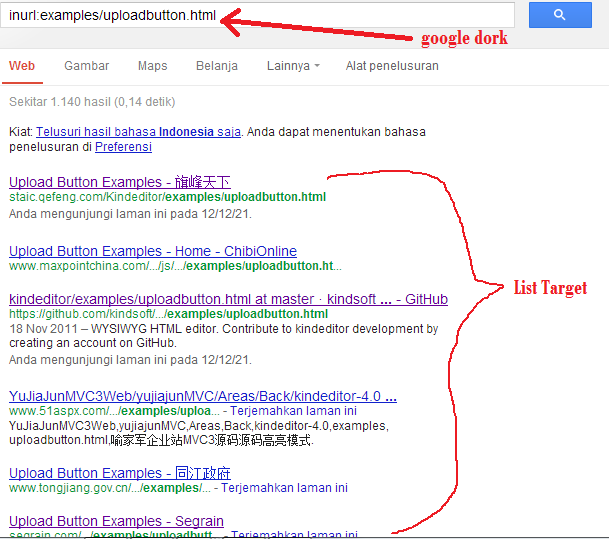609x539 pixels.
Task: Click 'Telusuri hasil bahasa Indonesia saja' link
Action: click(x=138, y=132)
